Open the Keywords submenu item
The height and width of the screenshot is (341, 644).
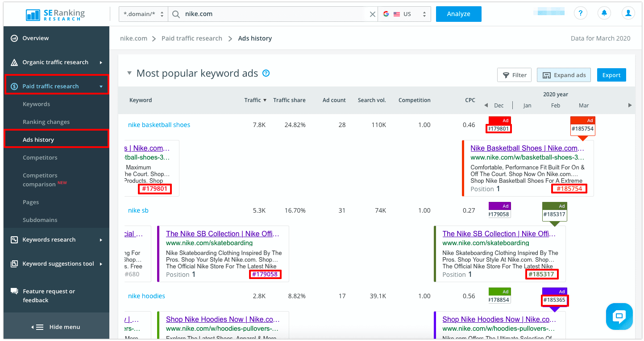(x=36, y=104)
